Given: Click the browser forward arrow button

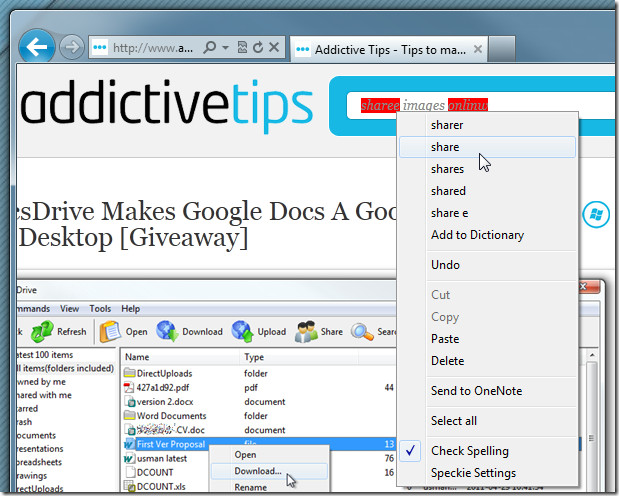Looking at the screenshot, I should (x=71, y=47).
